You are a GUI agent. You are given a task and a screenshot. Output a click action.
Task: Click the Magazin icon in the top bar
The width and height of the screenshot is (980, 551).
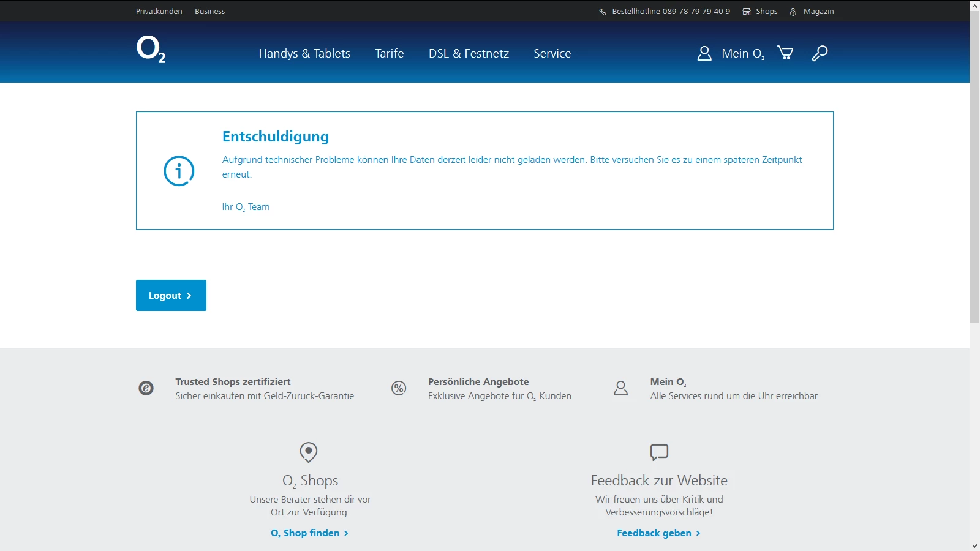click(x=793, y=12)
